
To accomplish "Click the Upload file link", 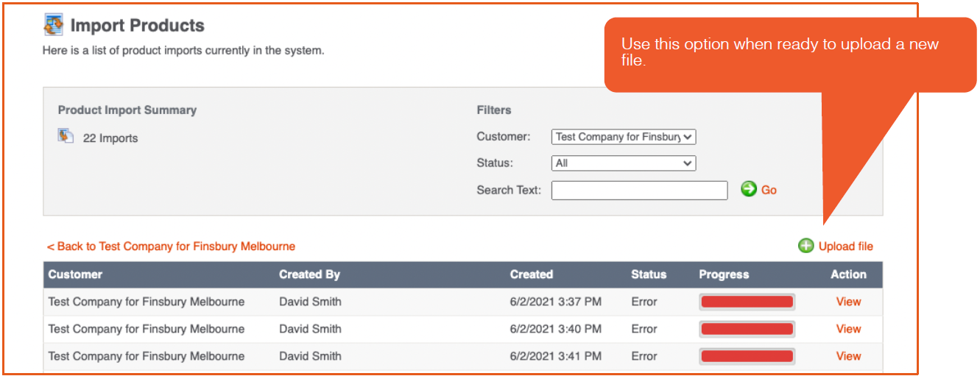I will click(x=845, y=246).
